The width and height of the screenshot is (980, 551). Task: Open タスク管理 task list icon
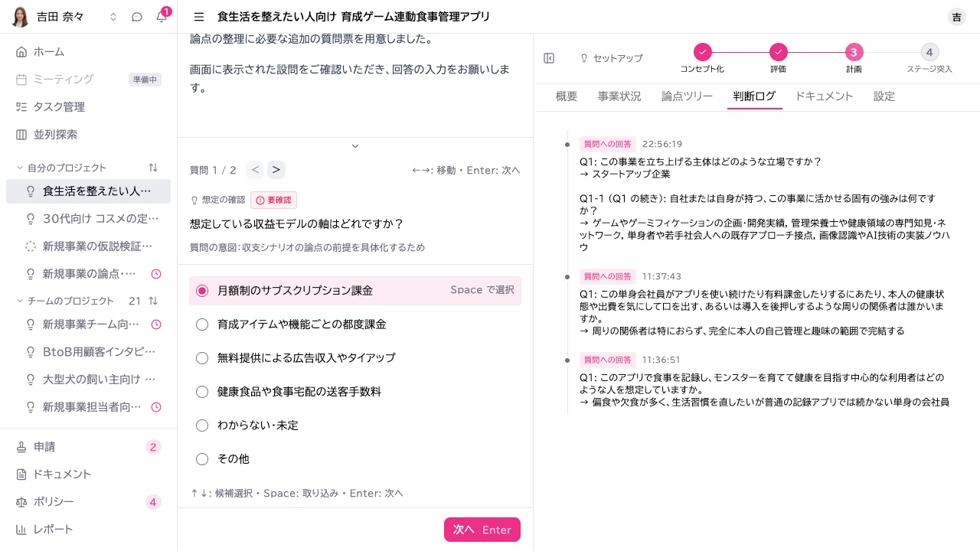(x=21, y=107)
